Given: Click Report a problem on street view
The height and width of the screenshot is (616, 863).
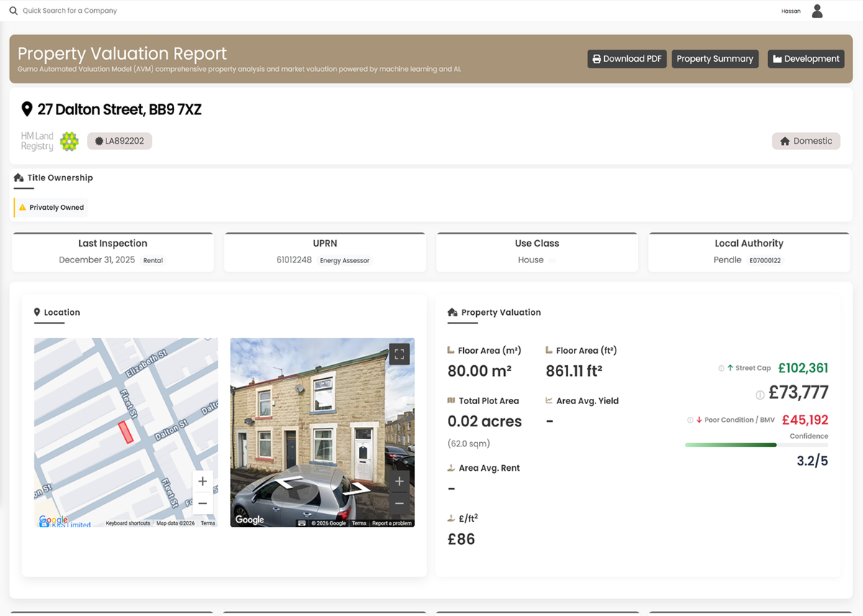Looking at the screenshot, I should [392, 523].
